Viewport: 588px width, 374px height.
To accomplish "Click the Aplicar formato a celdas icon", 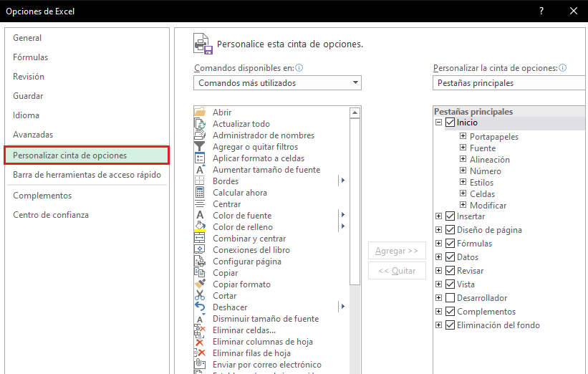I will (200, 158).
